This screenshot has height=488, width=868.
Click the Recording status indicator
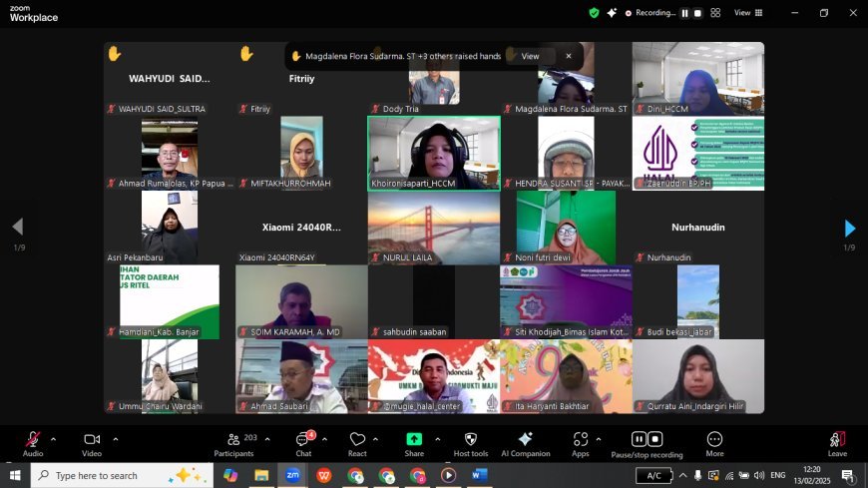[650, 13]
